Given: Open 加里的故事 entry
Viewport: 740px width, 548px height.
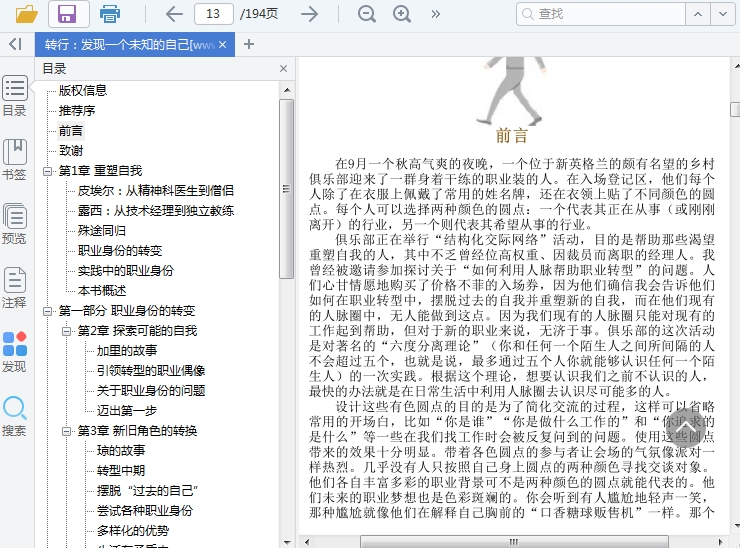Looking at the screenshot, I should tap(127, 350).
